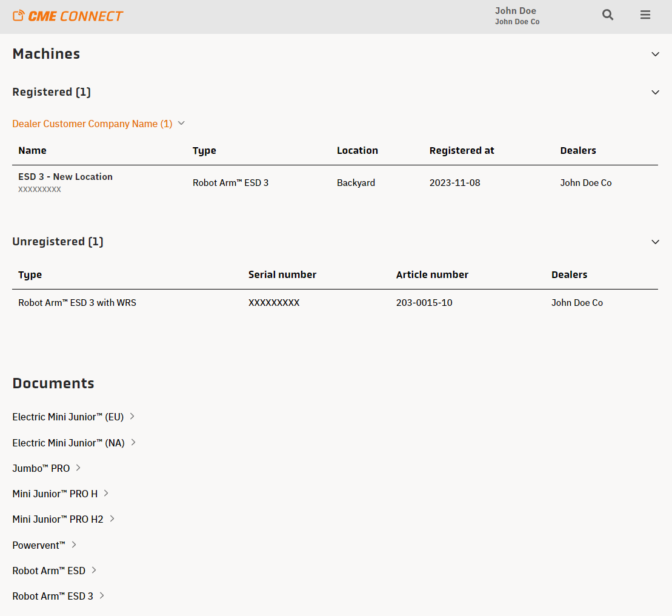The image size is (672, 616).
Task: Click chevron next to Powervent
Action: [74, 545]
